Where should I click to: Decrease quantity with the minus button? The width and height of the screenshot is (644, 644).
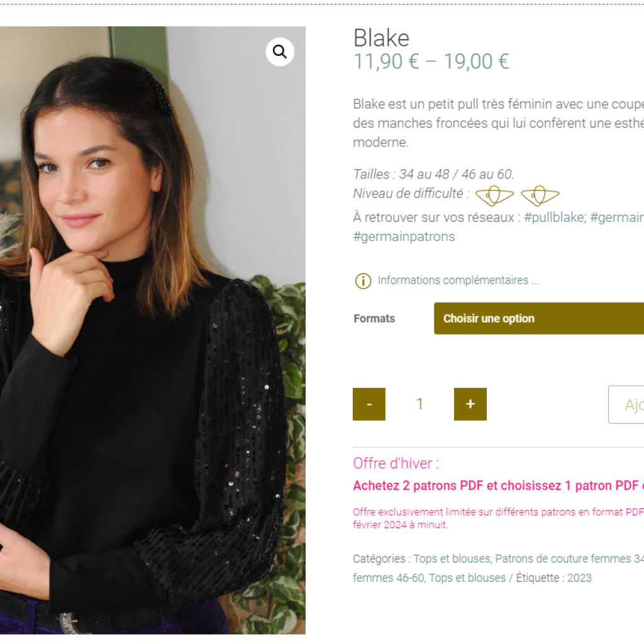point(369,404)
